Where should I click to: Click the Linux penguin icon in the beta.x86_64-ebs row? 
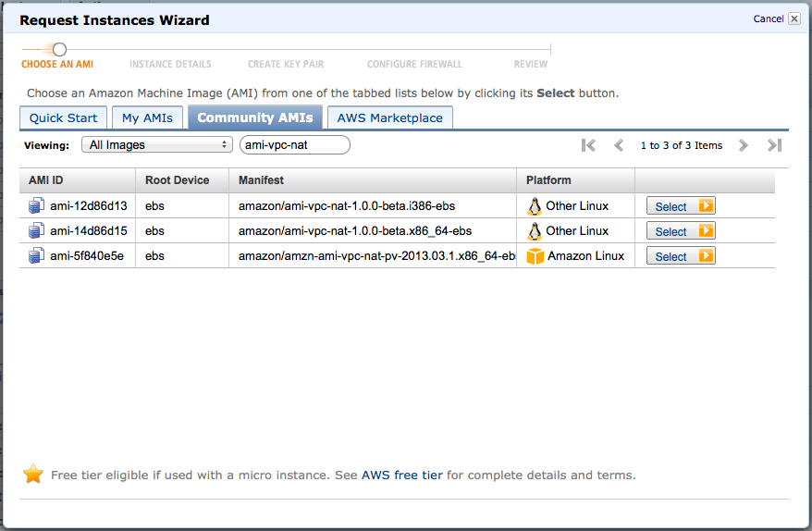tap(535, 231)
